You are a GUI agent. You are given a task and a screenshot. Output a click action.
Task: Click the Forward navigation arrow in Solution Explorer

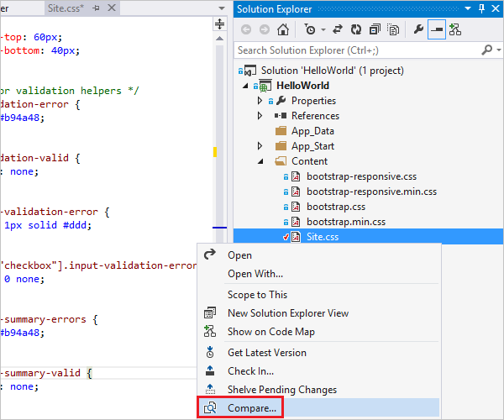tap(265, 30)
